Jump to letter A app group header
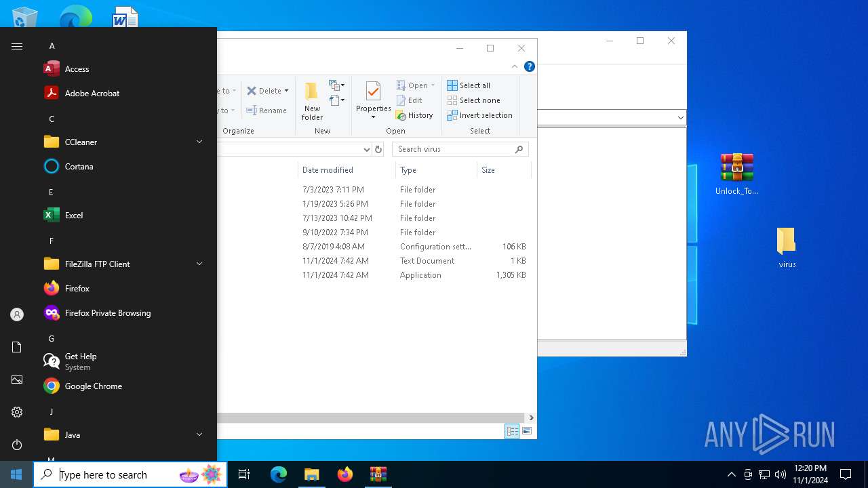868x488 pixels. tap(52, 45)
